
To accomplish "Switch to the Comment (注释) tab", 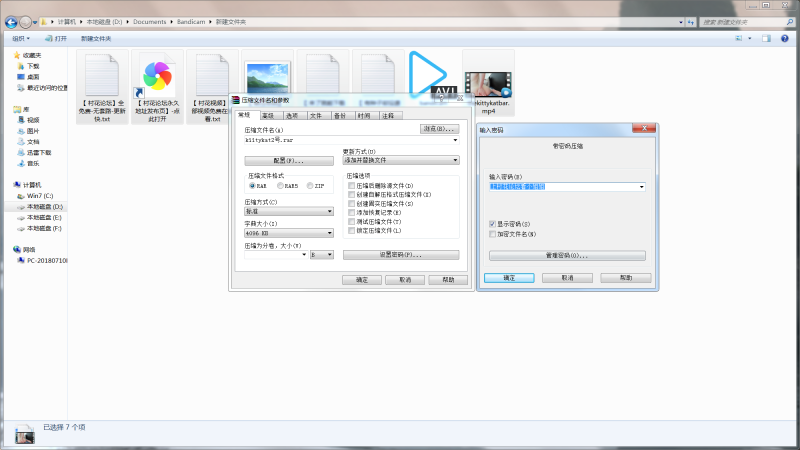I will click(388, 116).
